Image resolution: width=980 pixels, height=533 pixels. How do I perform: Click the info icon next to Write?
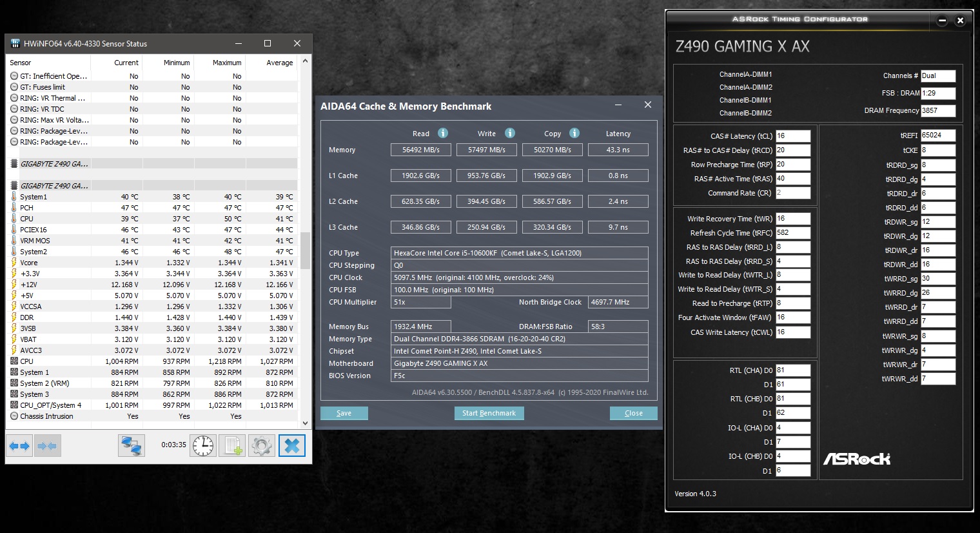pos(510,133)
